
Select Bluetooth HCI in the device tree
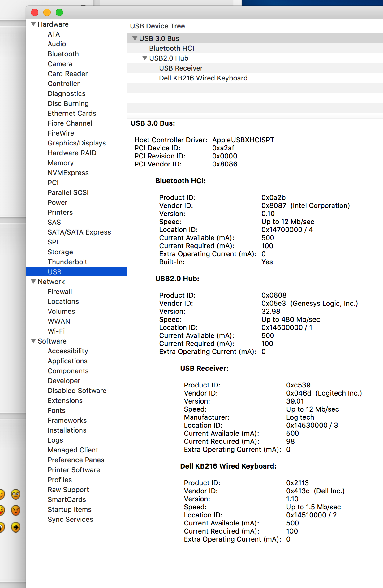click(171, 48)
